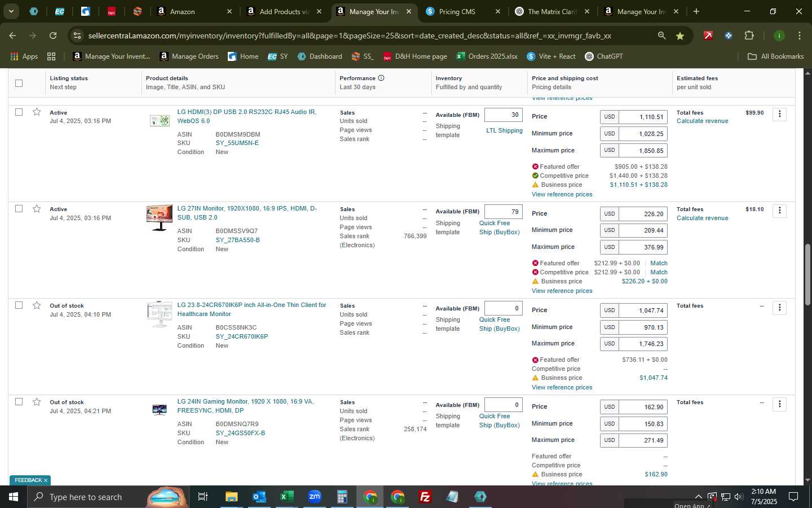Click Match next to Featured offer $212.99

click(x=659, y=263)
